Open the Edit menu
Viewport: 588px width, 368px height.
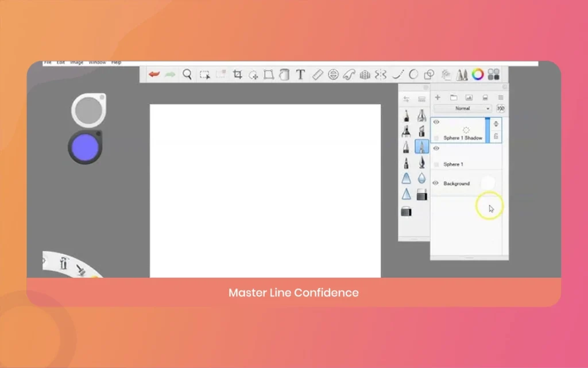tap(61, 63)
